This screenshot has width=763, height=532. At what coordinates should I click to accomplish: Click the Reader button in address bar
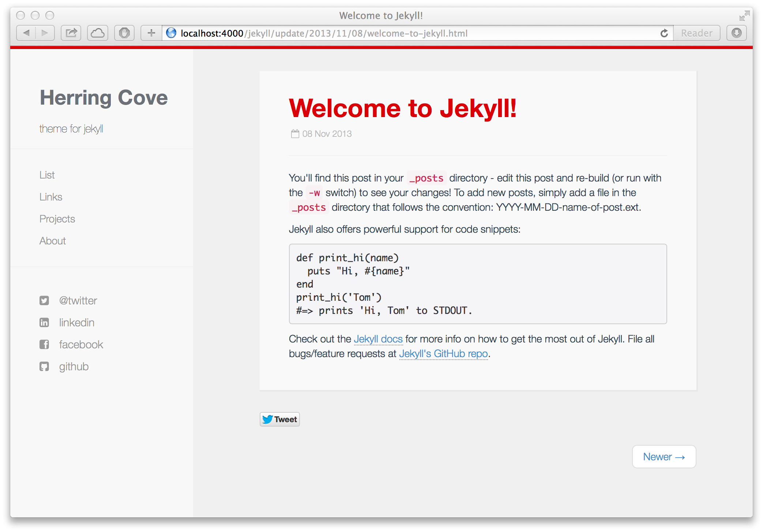coord(696,33)
